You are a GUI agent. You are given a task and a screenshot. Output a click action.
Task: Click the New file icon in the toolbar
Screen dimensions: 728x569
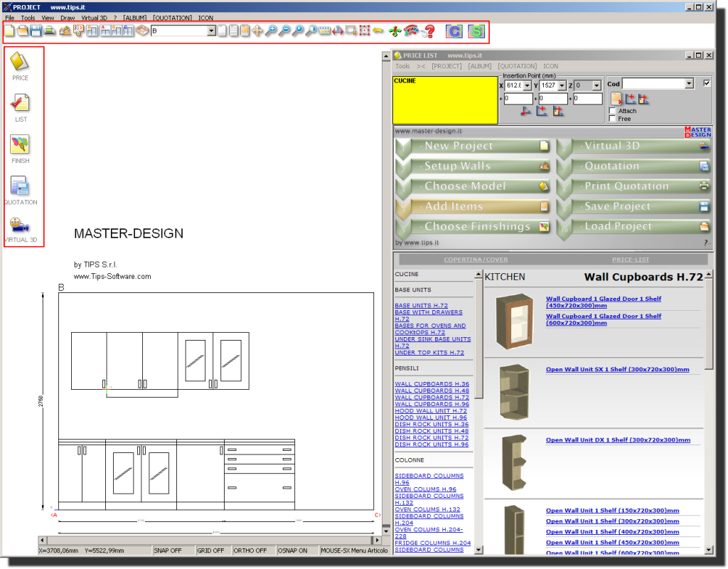click(x=9, y=31)
